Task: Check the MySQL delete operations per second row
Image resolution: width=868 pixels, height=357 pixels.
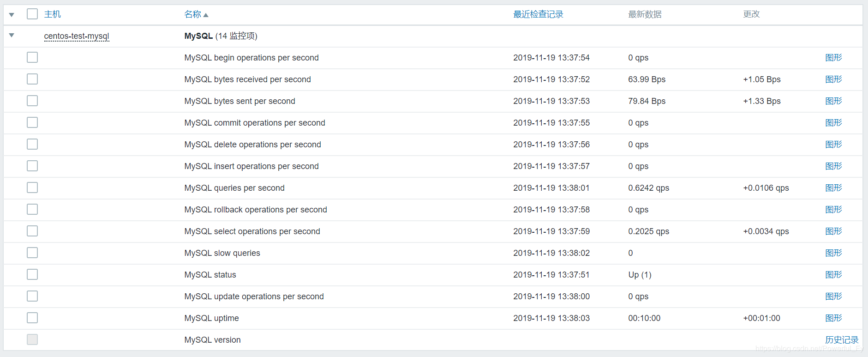Action: tap(32, 144)
